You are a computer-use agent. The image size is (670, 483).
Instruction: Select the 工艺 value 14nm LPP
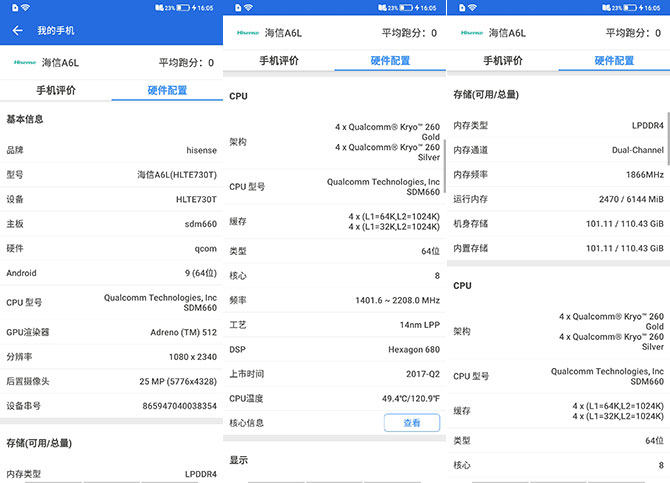point(420,325)
